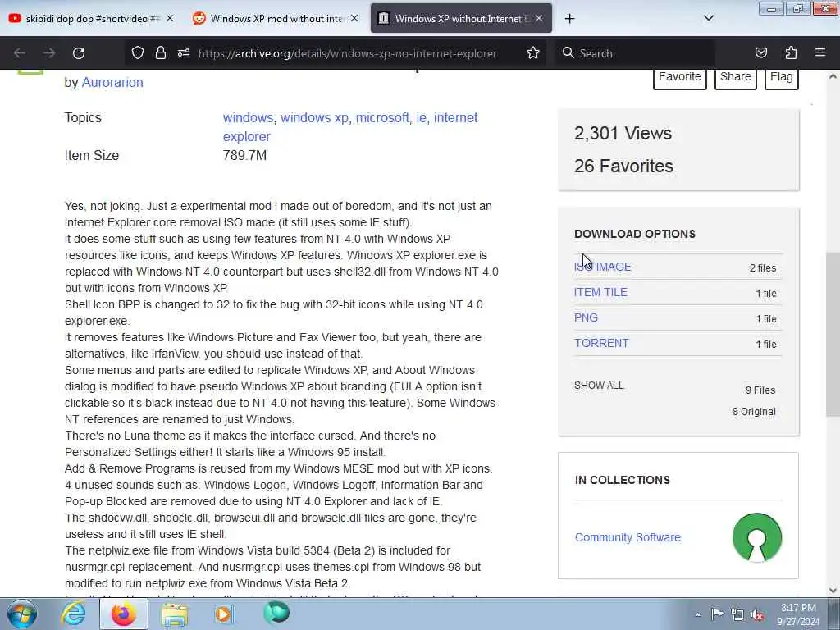The width and height of the screenshot is (840, 630).
Task: Click the Firefox taskbar icon
Action: tap(124, 614)
